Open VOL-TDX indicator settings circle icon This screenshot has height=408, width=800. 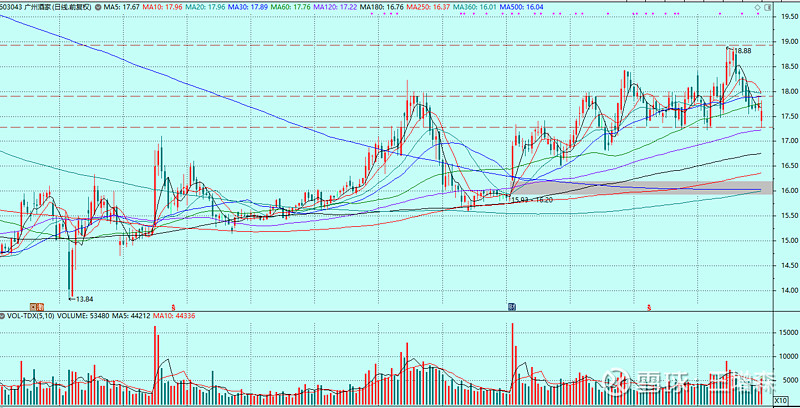coord(2,316)
